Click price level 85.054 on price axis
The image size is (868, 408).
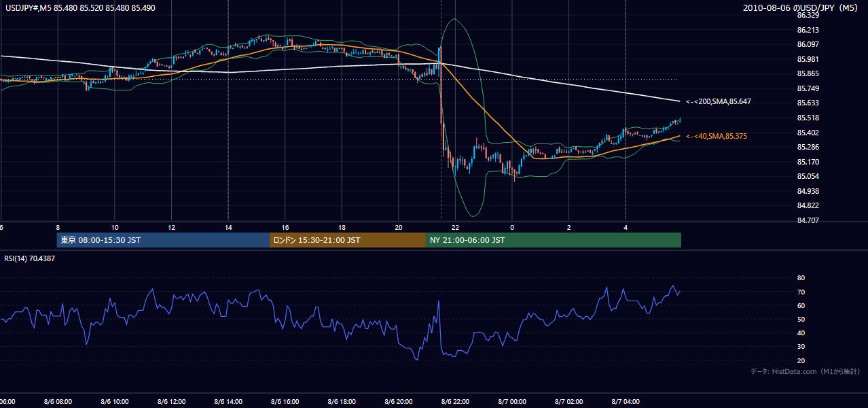point(807,176)
